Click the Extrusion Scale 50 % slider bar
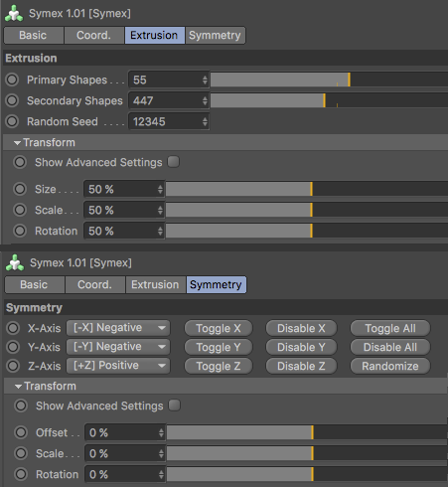Image resolution: width=448 pixels, height=487 pixels. point(307,210)
